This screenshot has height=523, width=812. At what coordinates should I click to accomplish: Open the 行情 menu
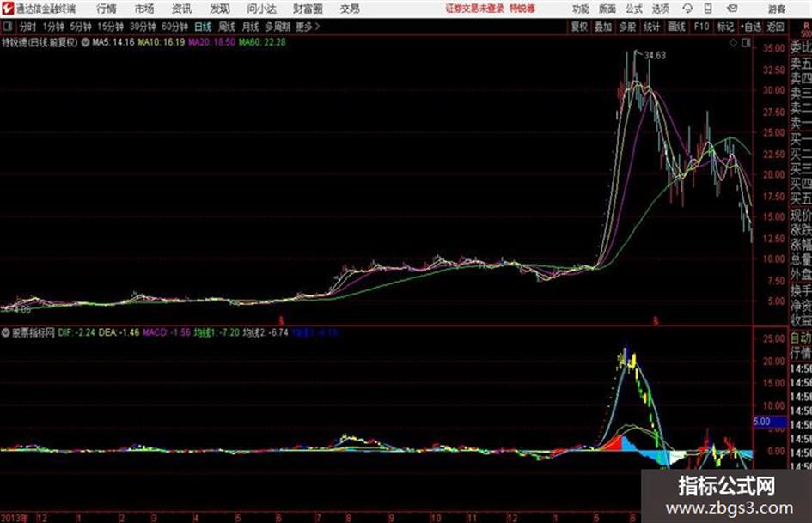pyautogui.click(x=107, y=9)
